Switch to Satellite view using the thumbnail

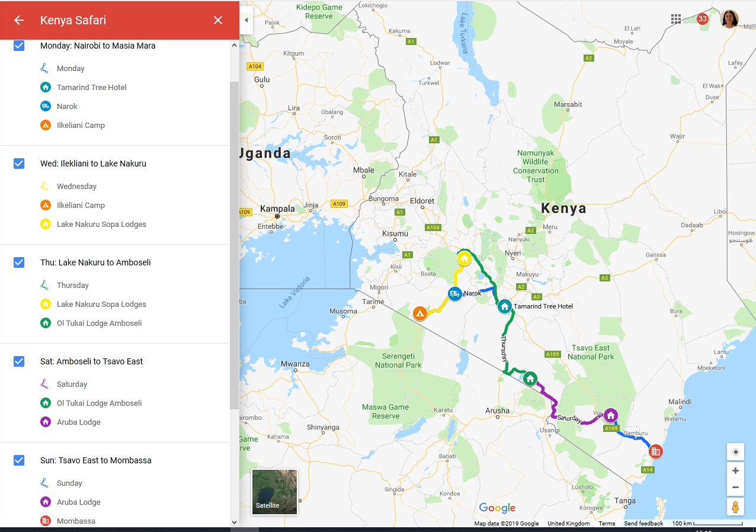tap(274, 492)
